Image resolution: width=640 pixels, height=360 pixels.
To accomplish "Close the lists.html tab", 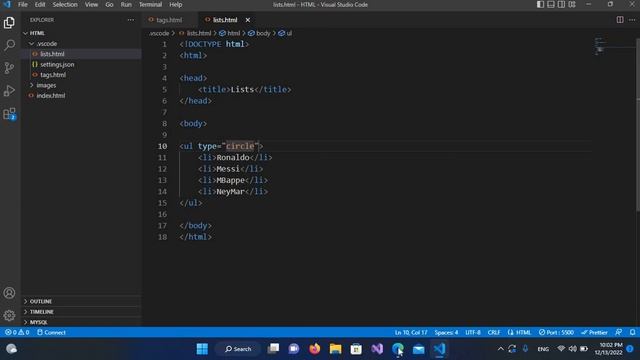I will click(248, 20).
